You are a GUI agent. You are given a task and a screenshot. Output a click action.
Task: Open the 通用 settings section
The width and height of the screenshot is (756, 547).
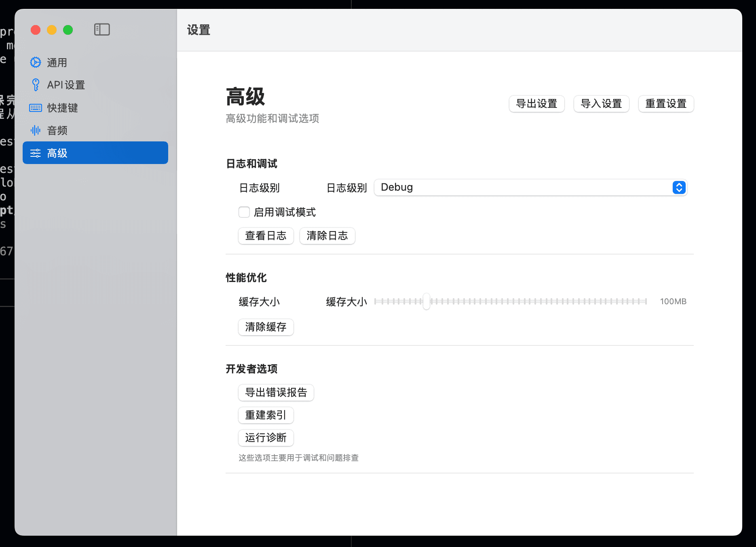(95, 62)
